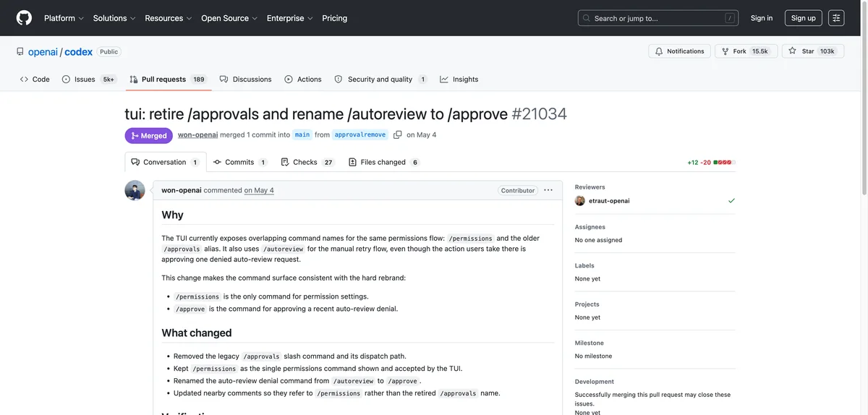
Task: Expand the Platform menu
Action: 64,18
